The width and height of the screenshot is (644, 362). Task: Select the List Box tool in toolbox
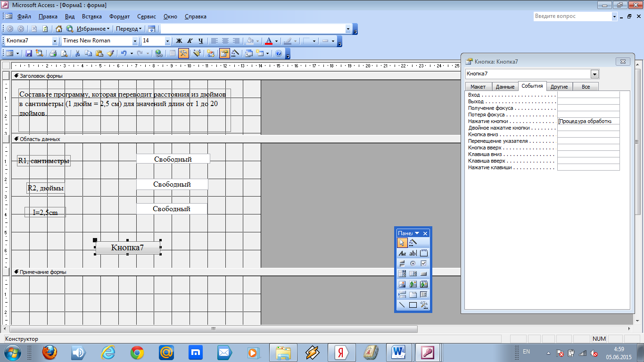(x=413, y=274)
